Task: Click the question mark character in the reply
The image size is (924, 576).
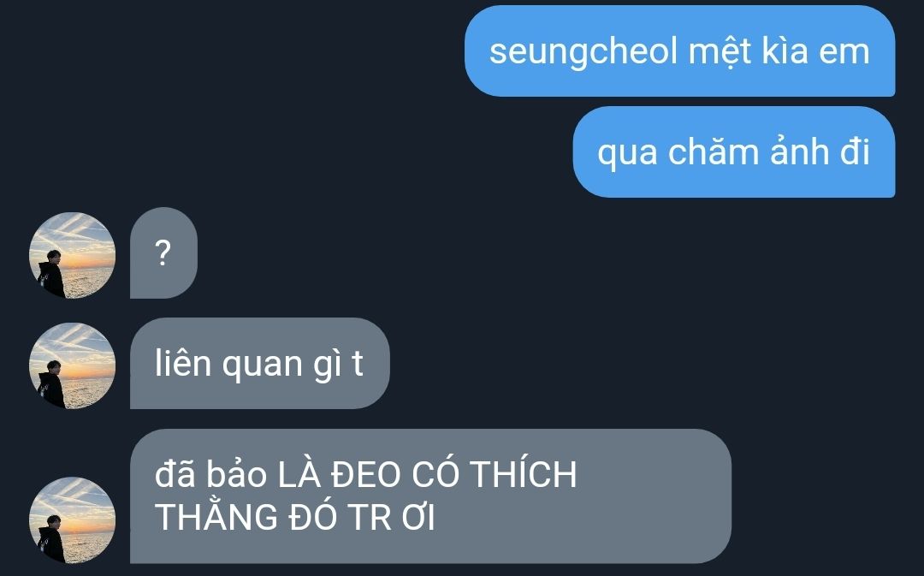Action: 163,253
